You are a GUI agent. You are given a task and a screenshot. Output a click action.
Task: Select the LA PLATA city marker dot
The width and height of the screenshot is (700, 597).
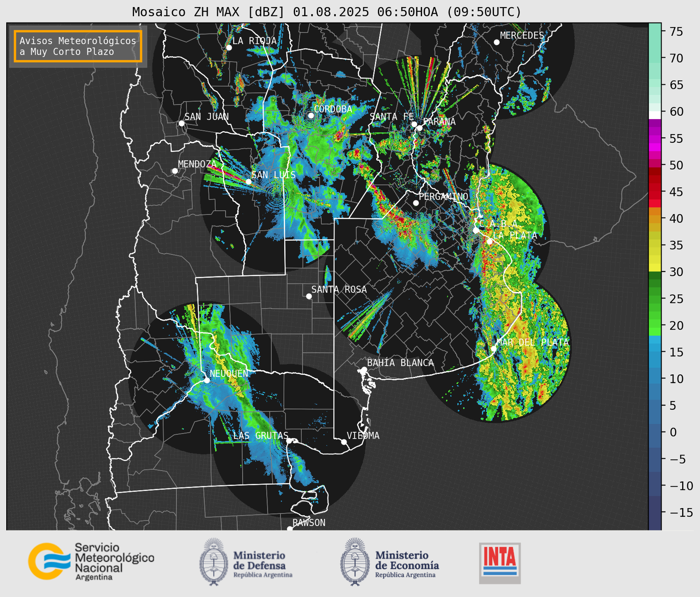coord(490,242)
